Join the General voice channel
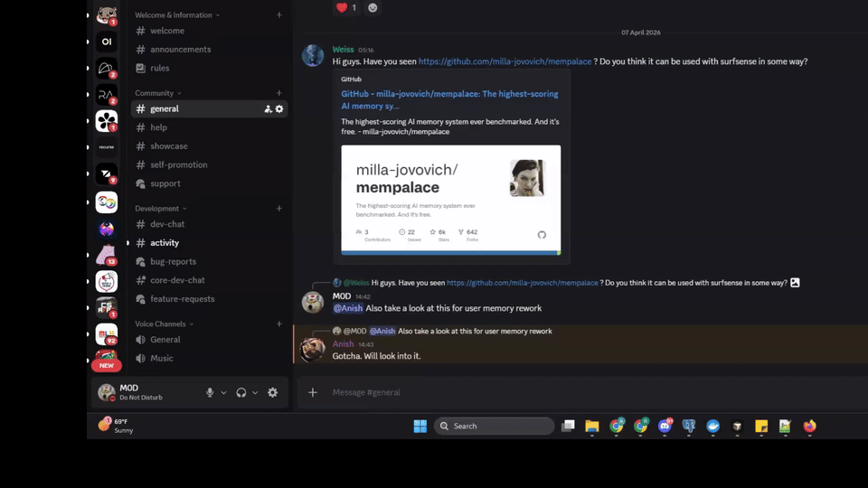Viewport: 868px width, 488px height. pyautogui.click(x=209, y=340)
